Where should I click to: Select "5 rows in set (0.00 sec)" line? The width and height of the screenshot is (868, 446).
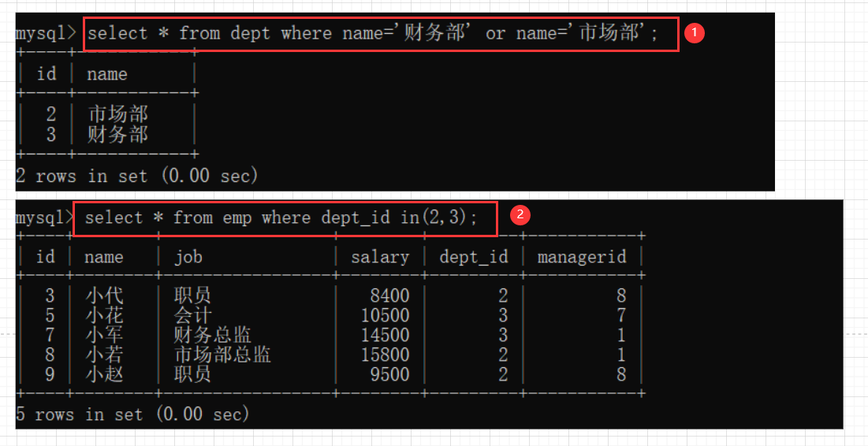click(132, 414)
